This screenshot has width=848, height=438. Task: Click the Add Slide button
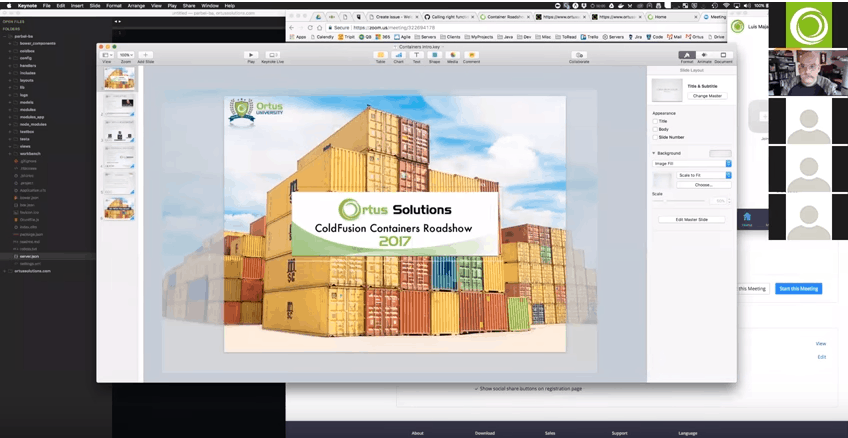[x=145, y=55]
